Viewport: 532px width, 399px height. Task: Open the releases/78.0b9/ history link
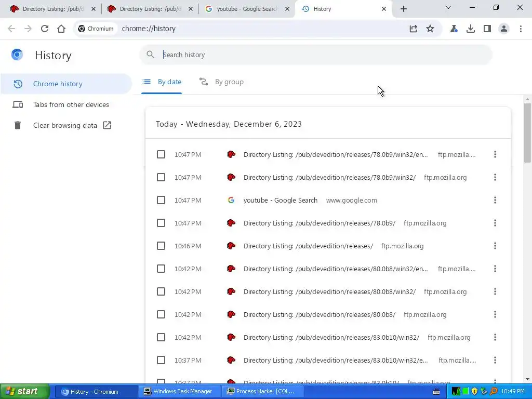(x=320, y=223)
